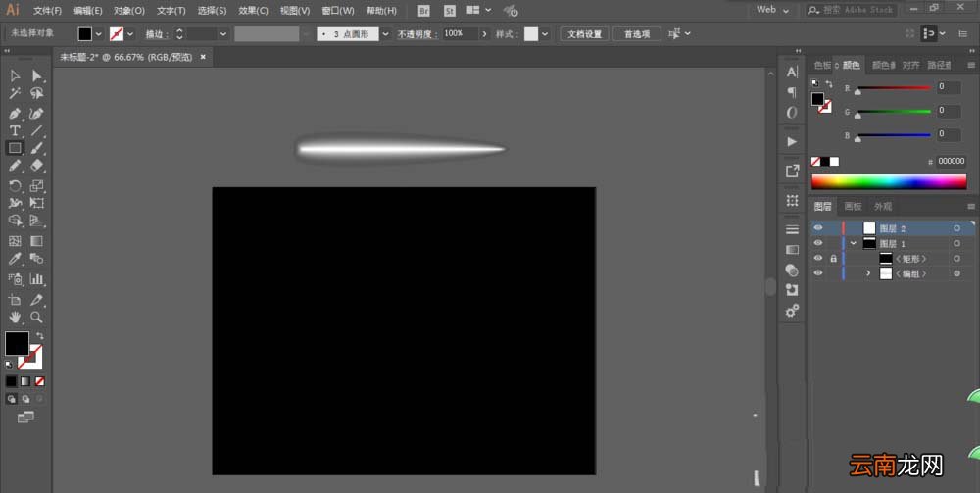Pick a color from the spectrum bar
This screenshot has width=980, height=493.
pos(889,182)
